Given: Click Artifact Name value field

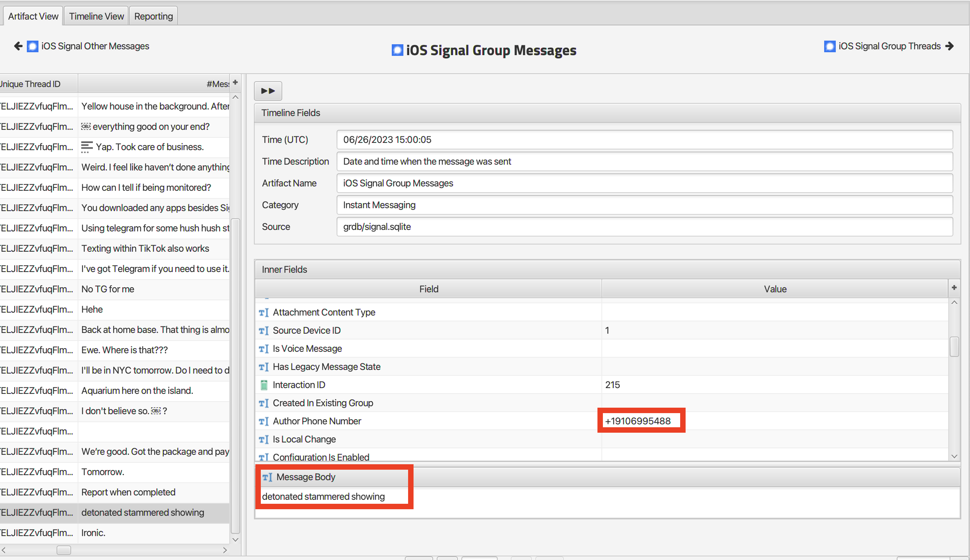Looking at the screenshot, I should (x=645, y=183).
